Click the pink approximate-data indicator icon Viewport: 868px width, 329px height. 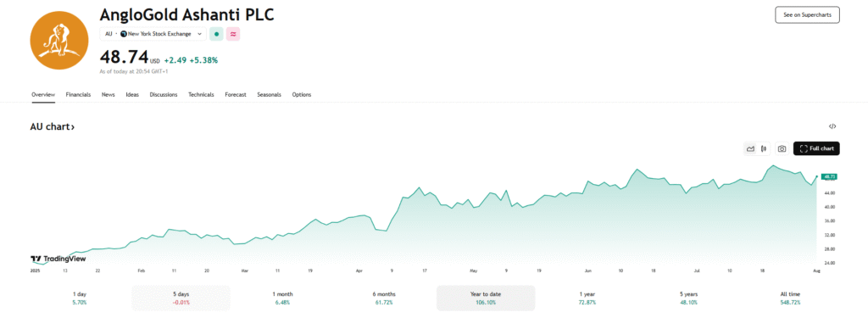pos(233,34)
